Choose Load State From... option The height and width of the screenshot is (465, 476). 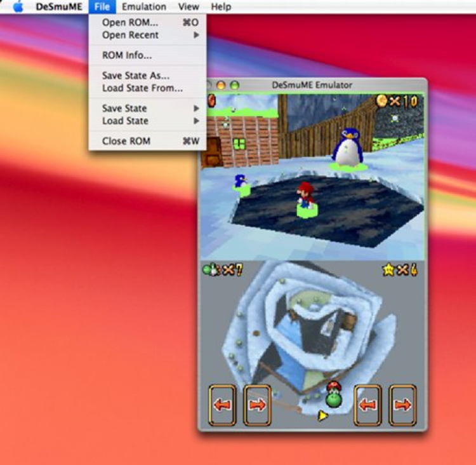147,88
